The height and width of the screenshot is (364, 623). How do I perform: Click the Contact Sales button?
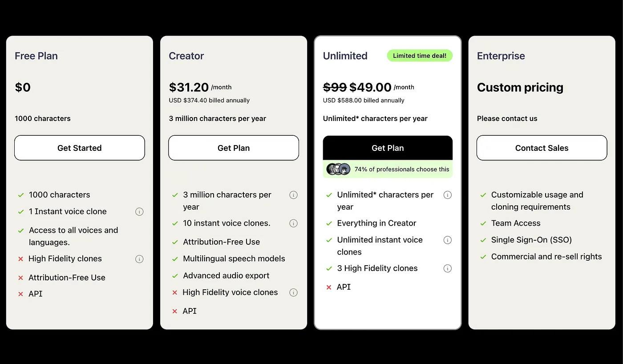[x=542, y=148]
